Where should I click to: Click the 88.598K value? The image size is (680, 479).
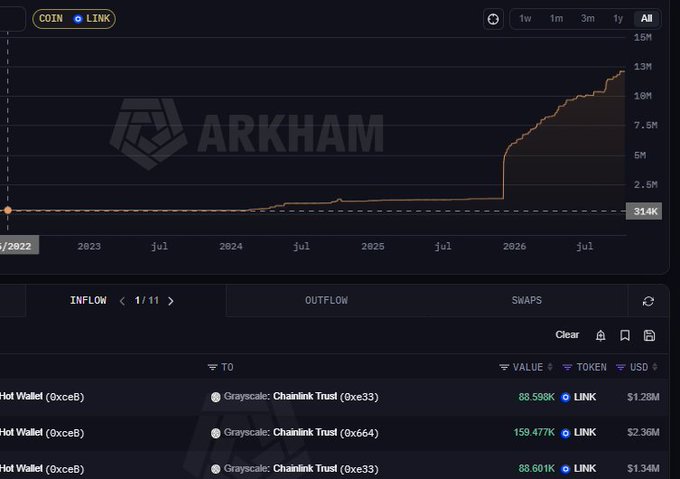(536, 397)
